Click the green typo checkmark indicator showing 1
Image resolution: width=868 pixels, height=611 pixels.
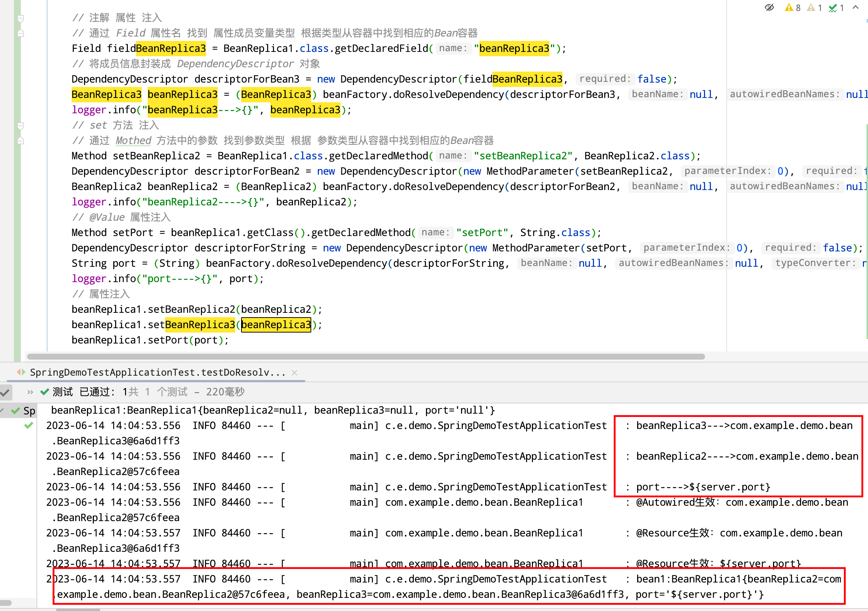coord(836,8)
